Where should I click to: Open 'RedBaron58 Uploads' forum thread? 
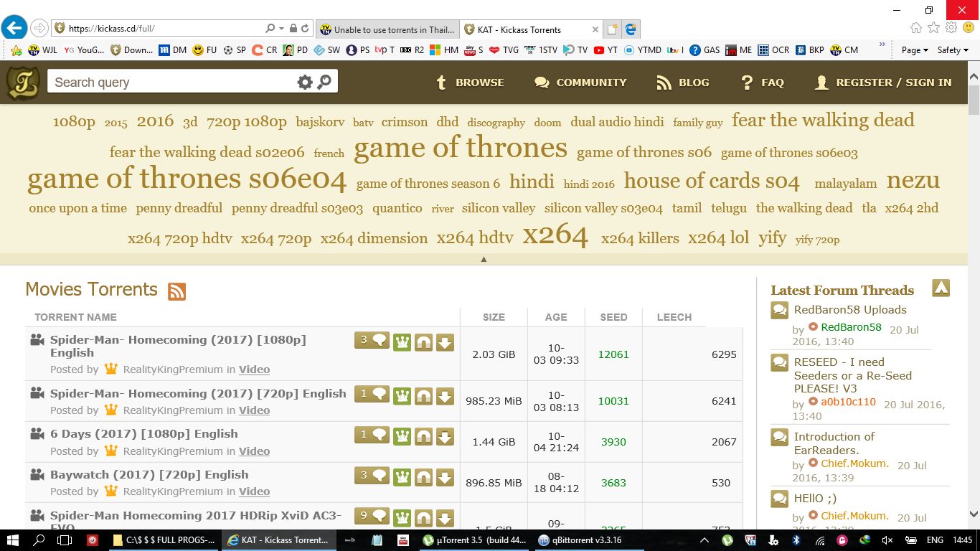click(850, 310)
